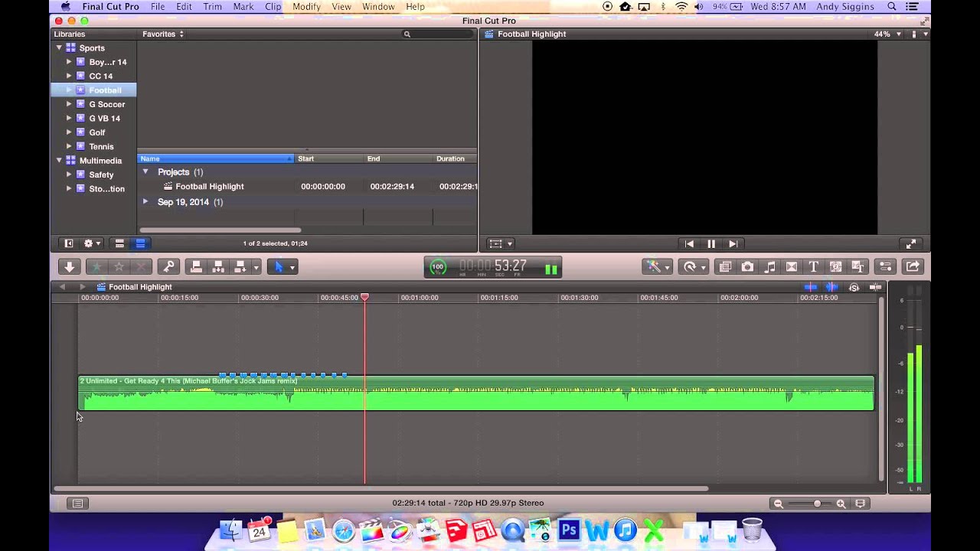
Task: Pause playback in the viewer
Action: coord(711,243)
